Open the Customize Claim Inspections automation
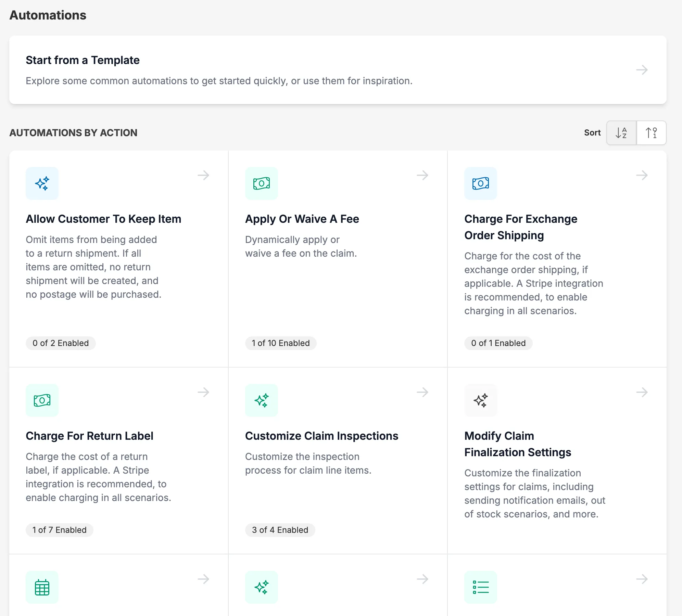682x616 pixels. point(423,392)
